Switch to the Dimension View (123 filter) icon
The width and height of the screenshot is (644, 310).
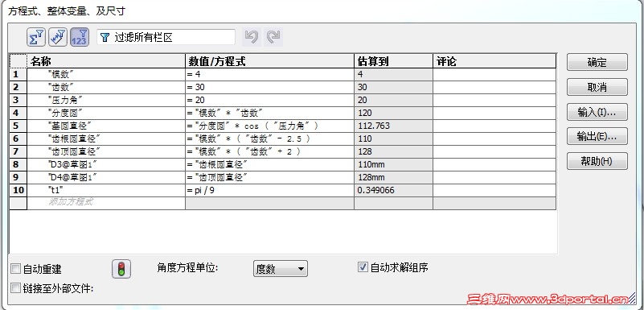pos(80,37)
